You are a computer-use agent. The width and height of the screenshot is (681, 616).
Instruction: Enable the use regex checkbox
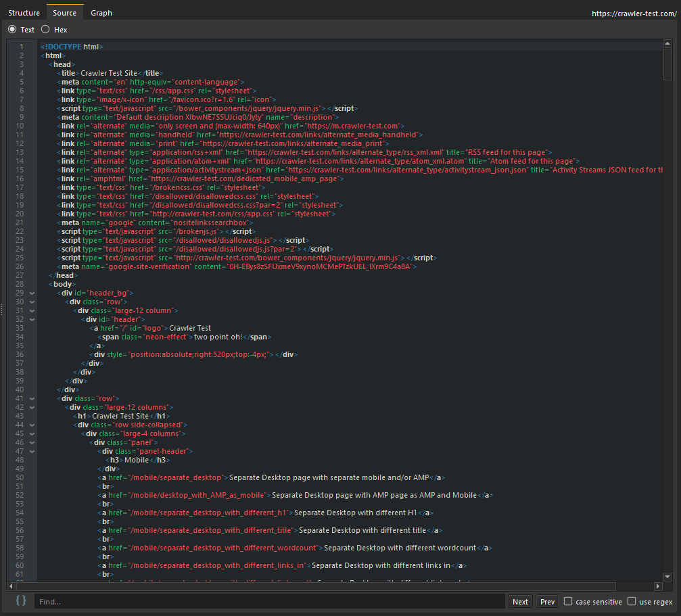pyautogui.click(x=632, y=601)
